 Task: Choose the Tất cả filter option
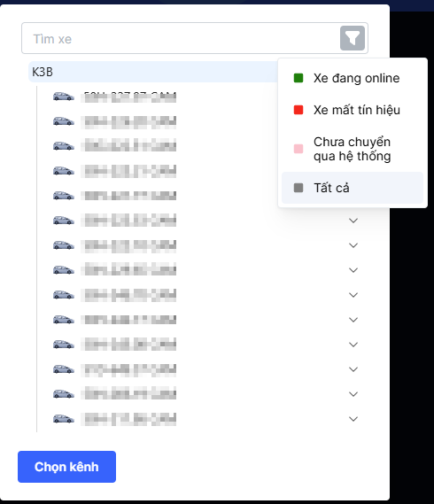pyautogui.click(x=353, y=188)
